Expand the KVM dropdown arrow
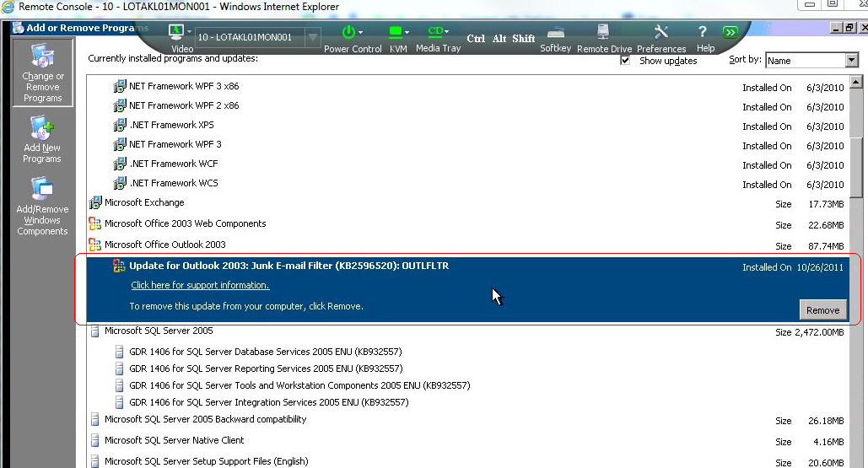The height and width of the screenshot is (468, 868). tap(407, 32)
